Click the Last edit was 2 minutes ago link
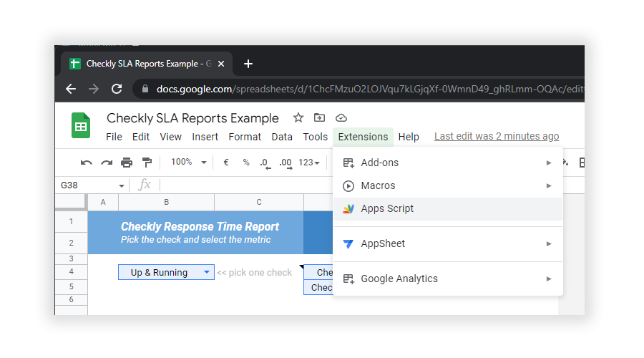Screen dimensions: 644x358 (x=497, y=137)
